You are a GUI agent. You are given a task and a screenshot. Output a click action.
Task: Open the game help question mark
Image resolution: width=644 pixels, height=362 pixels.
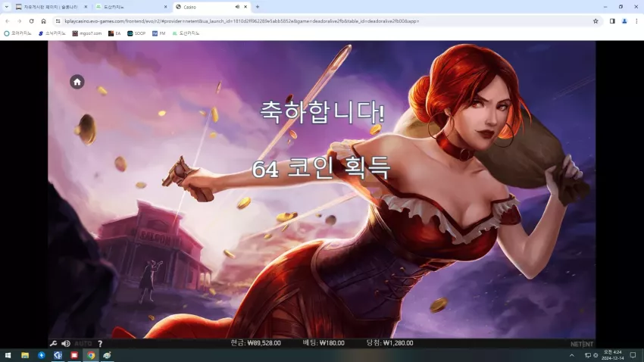[x=100, y=344]
